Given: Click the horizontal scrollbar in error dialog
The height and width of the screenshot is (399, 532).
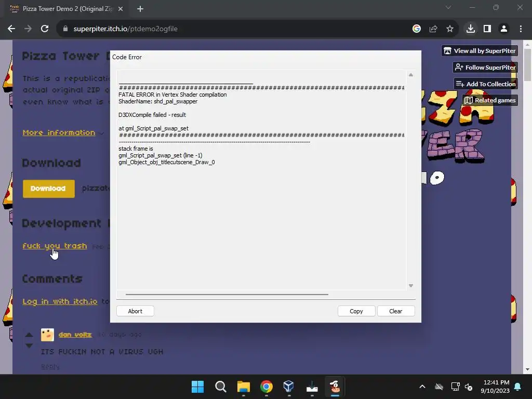Looking at the screenshot, I should coord(227,295).
